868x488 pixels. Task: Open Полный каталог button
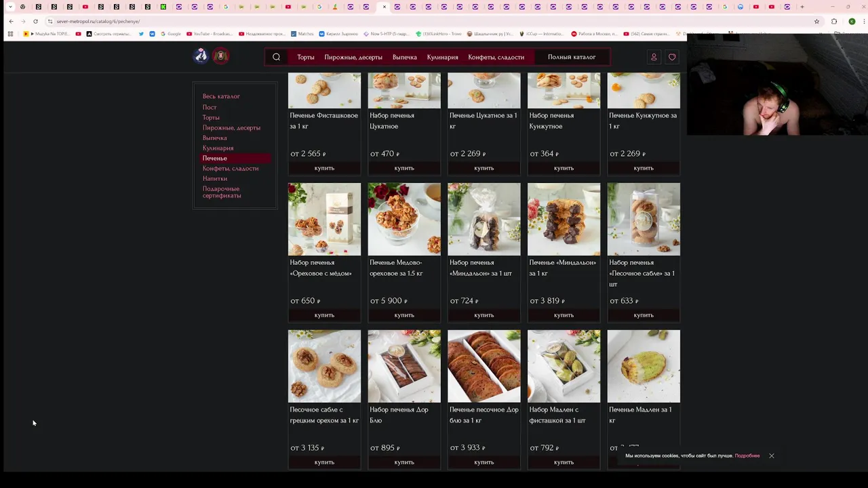click(572, 57)
